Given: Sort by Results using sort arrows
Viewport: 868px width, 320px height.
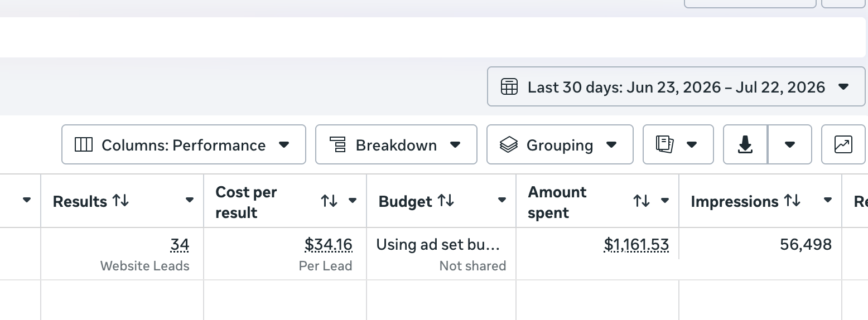Looking at the screenshot, I should pyautogui.click(x=120, y=201).
